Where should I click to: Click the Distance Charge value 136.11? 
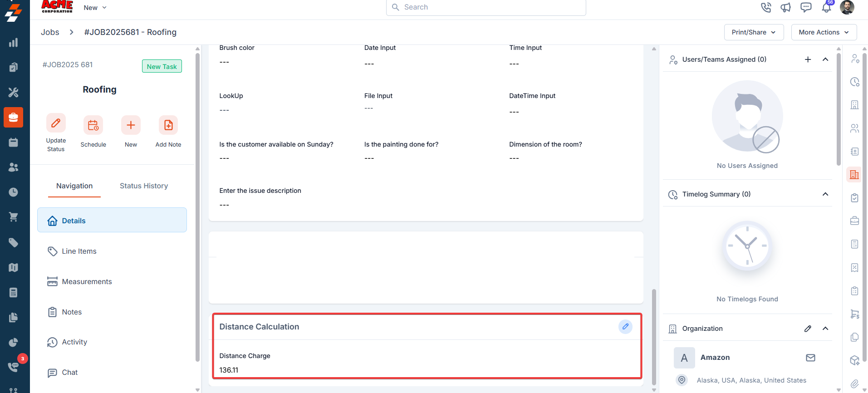(229, 370)
